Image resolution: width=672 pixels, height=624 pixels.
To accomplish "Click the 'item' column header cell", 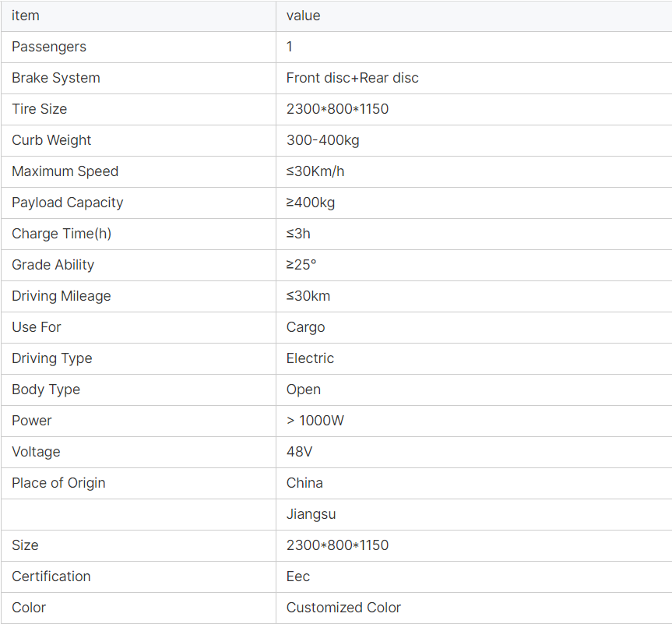I will tap(26, 16).
